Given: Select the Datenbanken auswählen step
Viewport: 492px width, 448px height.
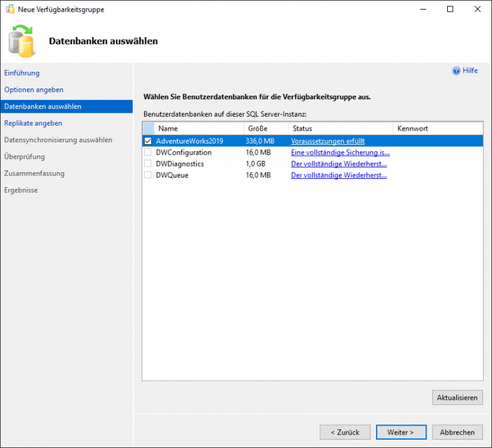Looking at the screenshot, I should 67,106.
